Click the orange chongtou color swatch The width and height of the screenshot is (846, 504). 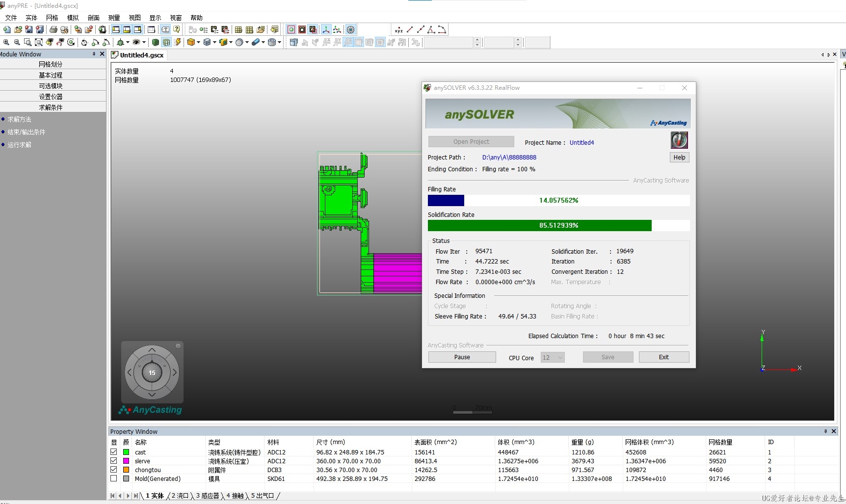[x=126, y=470]
